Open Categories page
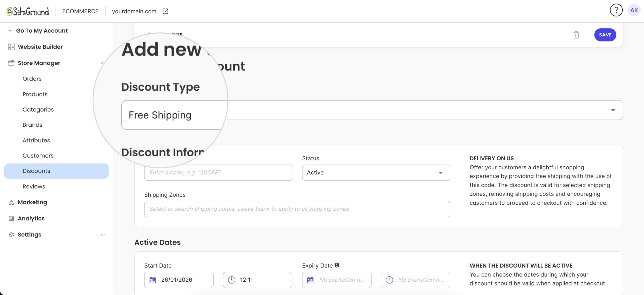This screenshot has height=295, width=644. point(38,109)
